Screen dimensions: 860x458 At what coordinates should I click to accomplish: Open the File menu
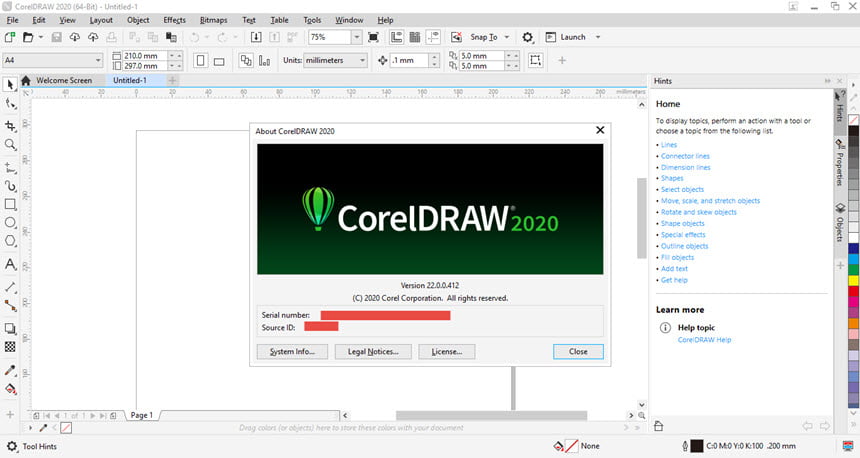point(12,20)
